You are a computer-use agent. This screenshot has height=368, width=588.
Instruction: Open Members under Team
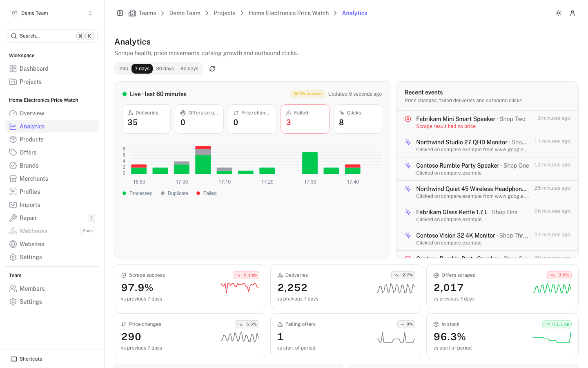(x=52, y=289)
